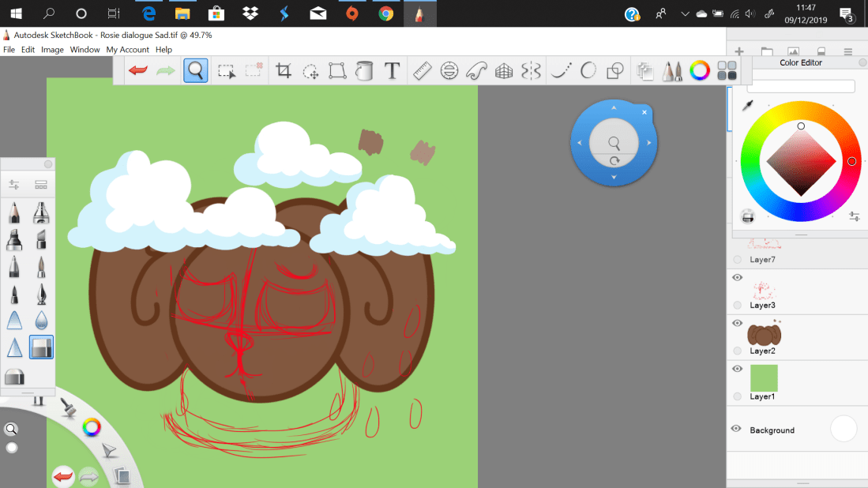Show hidden icons in the system tray

point(685,13)
